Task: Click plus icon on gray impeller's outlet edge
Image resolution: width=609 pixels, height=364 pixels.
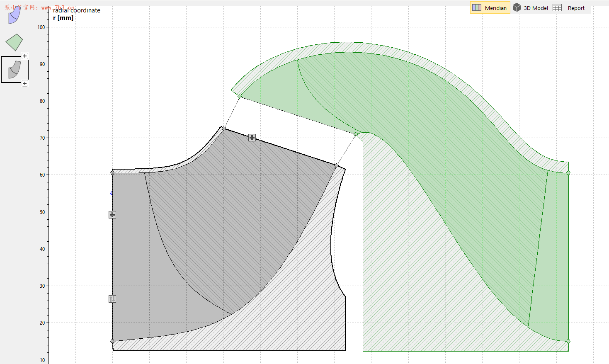Action: (252, 138)
